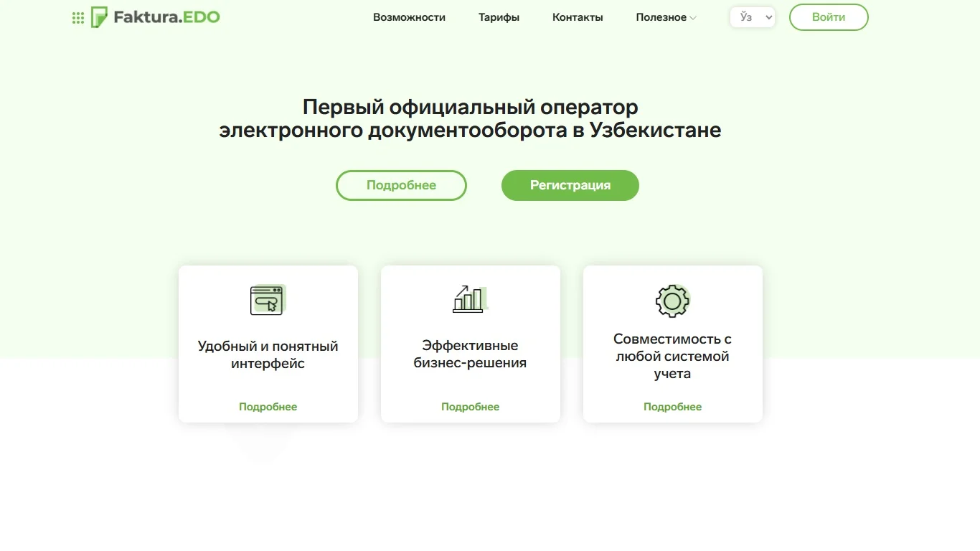This screenshot has width=980, height=551.
Task: Follow Подробнее link under Эффективные бизнес-решения
Action: click(x=470, y=407)
